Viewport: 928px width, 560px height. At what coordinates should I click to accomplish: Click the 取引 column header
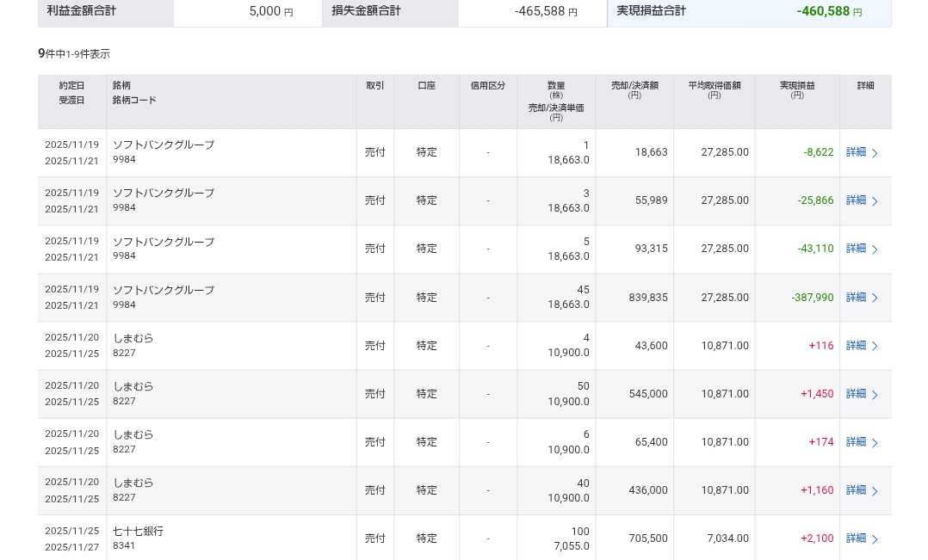coord(375,86)
